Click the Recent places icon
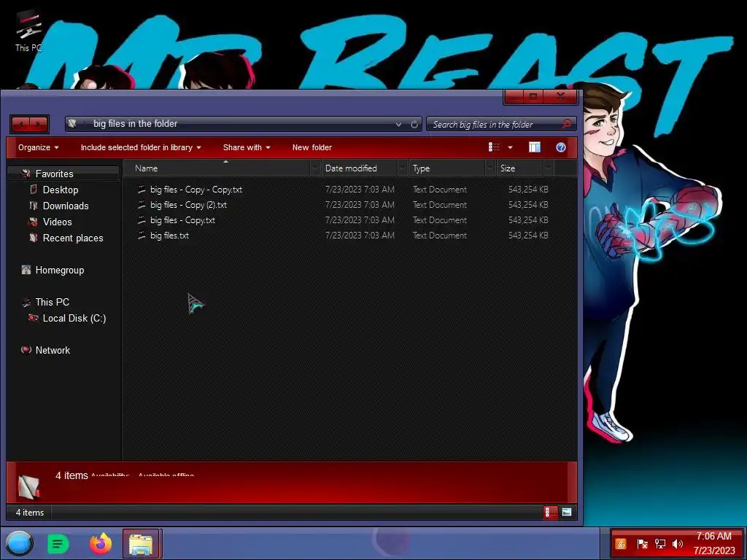 pos(34,238)
